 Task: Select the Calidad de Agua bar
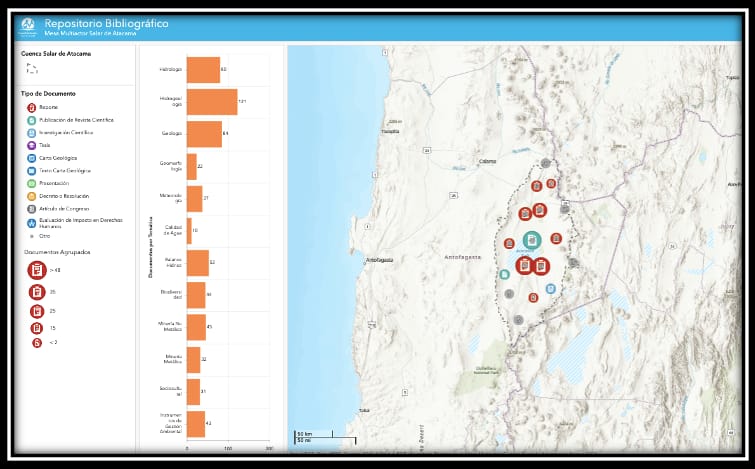189,230
